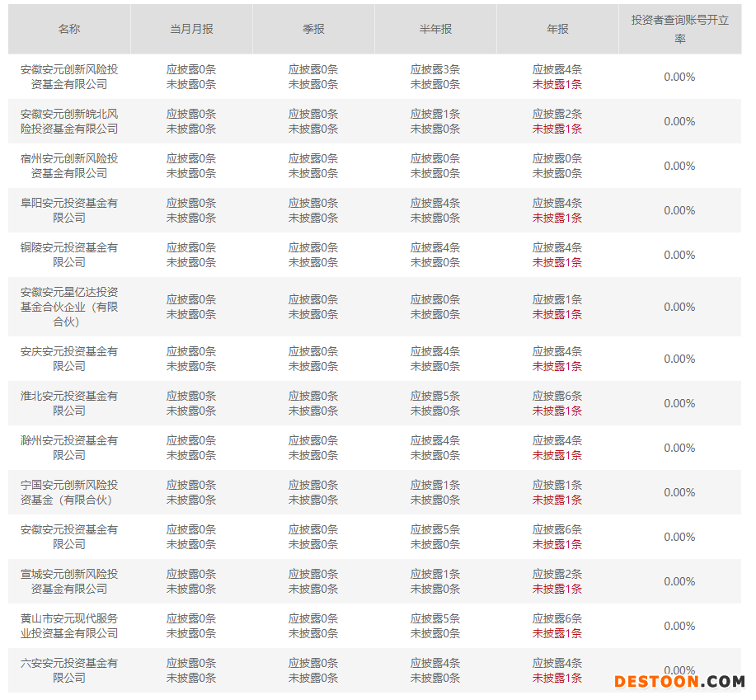The height and width of the screenshot is (700, 756).
Task: Click the 半年报 column header
Action: pyautogui.click(x=435, y=29)
